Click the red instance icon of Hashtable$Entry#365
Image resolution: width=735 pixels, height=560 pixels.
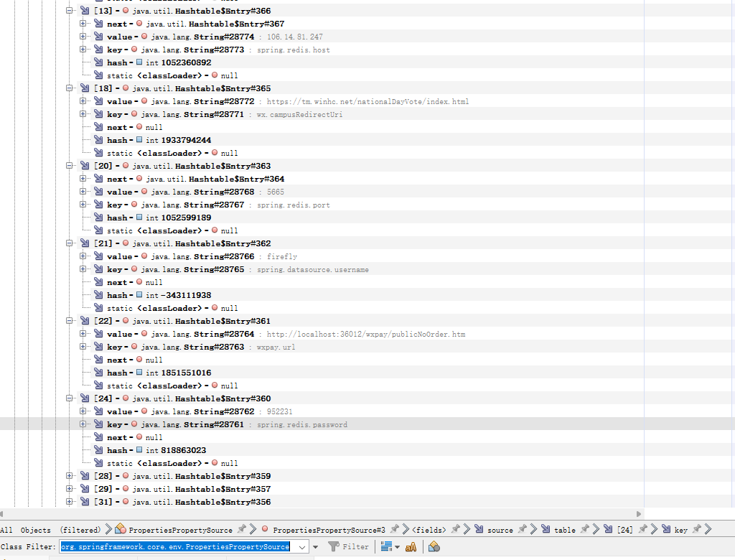tap(126, 88)
